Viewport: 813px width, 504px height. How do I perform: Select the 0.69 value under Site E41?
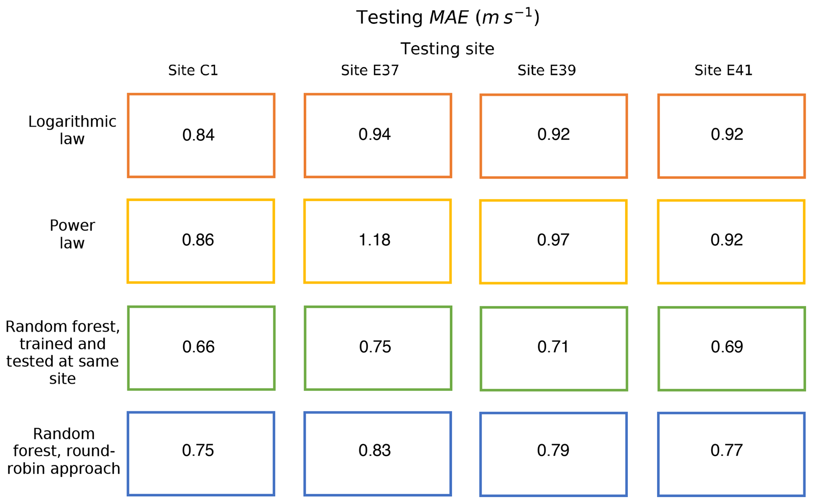point(727,347)
